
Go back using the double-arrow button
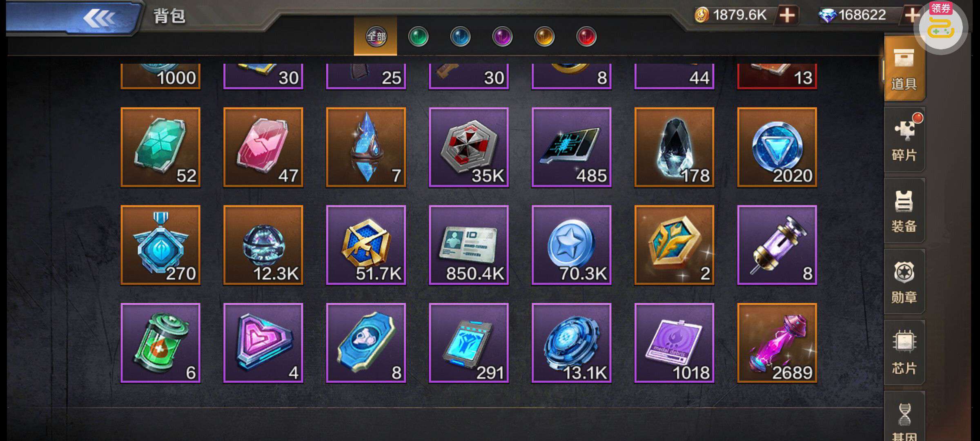point(99,18)
